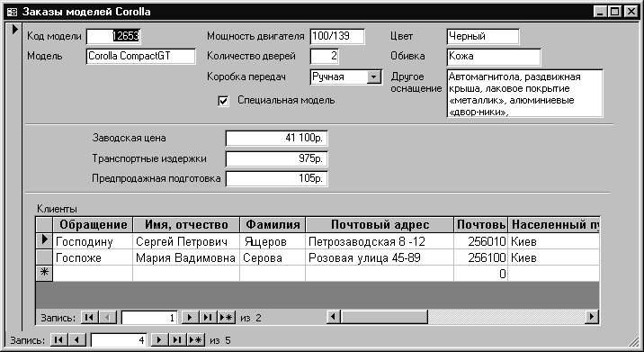Screen dimensions: 644x352
Task: Click cell Розовая улица 45-89
Action: tap(380, 257)
